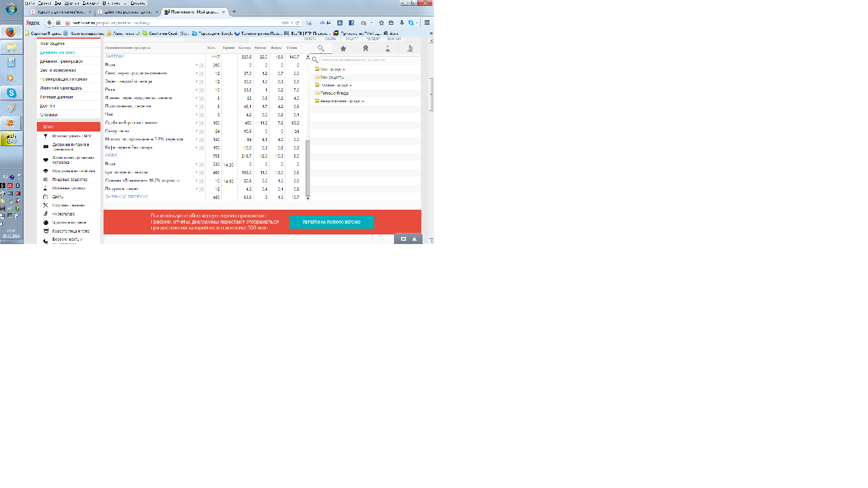Viewport: 868px width, 488px height.
Task: Launch Skype from the Windows taskbar
Action: [11, 93]
